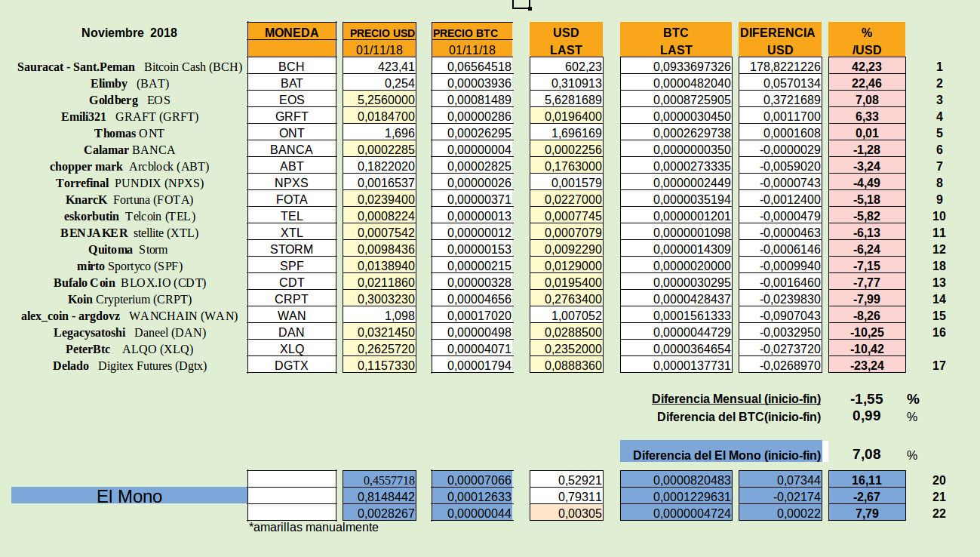Select the Koin Crypterium (CRPT) label
This screenshot has width=980, height=557.
130,299
